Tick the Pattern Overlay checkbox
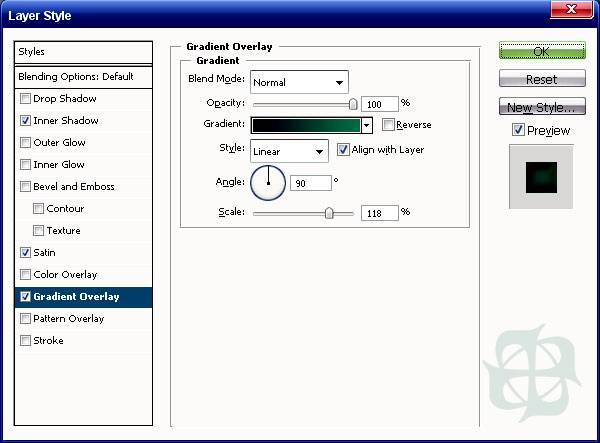This screenshot has width=600, height=443. (x=25, y=319)
